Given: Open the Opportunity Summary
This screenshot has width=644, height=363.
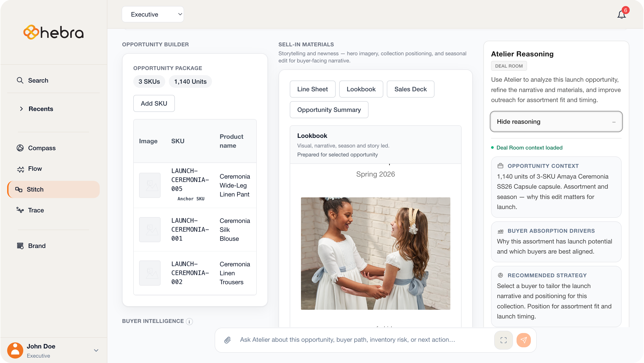Looking at the screenshot, I should (x=329, y=110).
